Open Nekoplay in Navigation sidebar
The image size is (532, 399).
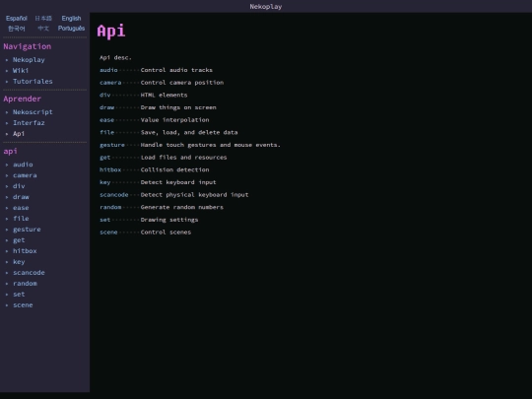pos(29,60)
